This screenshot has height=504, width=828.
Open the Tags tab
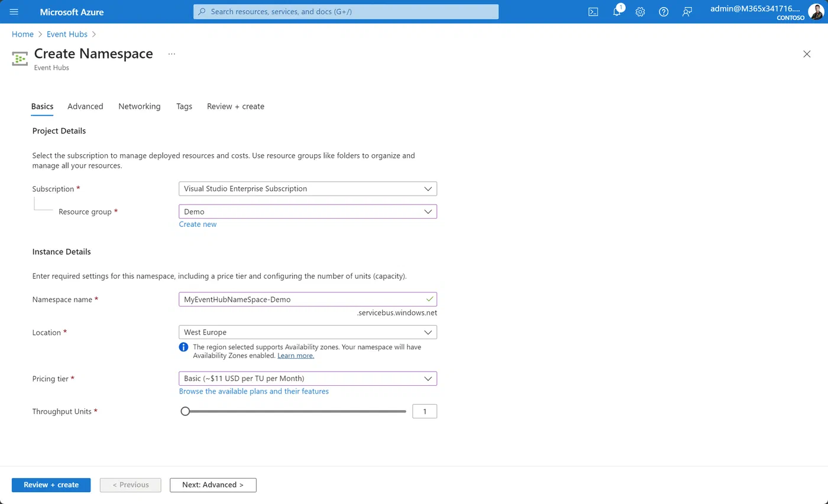(x=184, y=106)
